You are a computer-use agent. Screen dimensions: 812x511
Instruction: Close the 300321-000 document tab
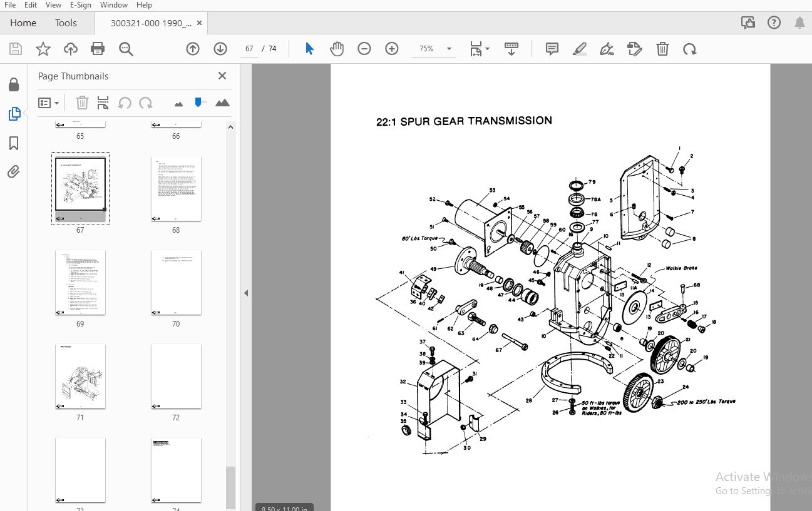click(199, 23)
